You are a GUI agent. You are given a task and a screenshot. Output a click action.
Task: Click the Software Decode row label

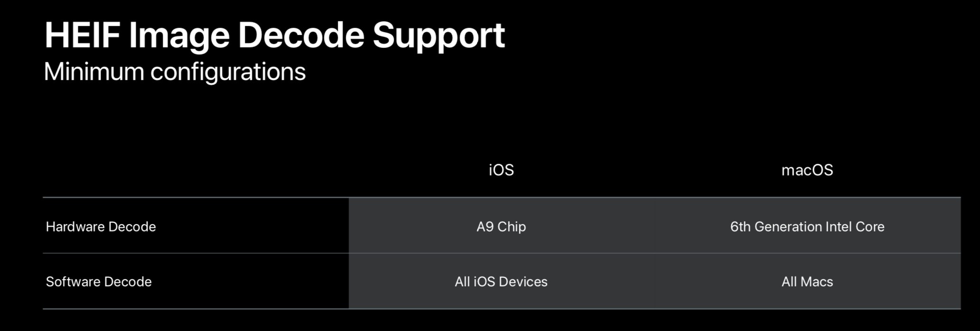click(99, 282)
